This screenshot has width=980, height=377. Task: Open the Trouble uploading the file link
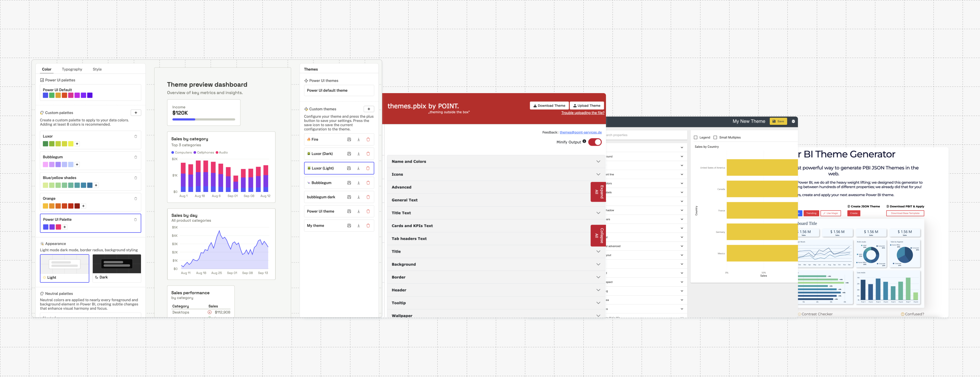(x=583, y=113)
